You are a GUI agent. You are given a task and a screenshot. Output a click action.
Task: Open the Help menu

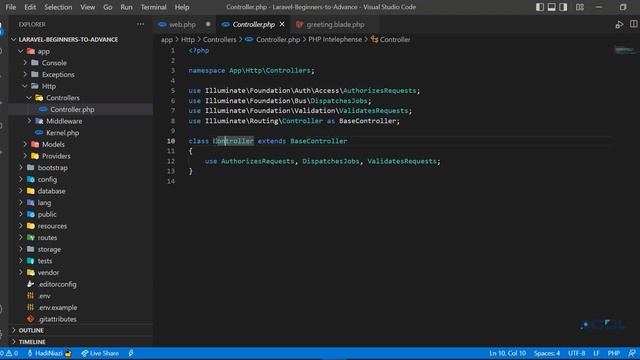(182, 7)
